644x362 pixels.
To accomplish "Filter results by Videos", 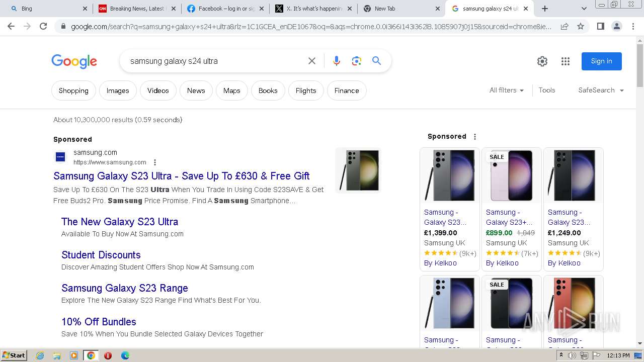I will point(158,90).
